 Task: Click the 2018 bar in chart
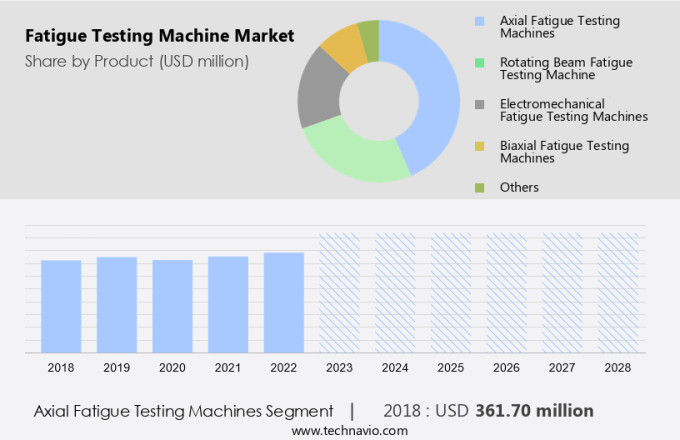pos(61,305)
